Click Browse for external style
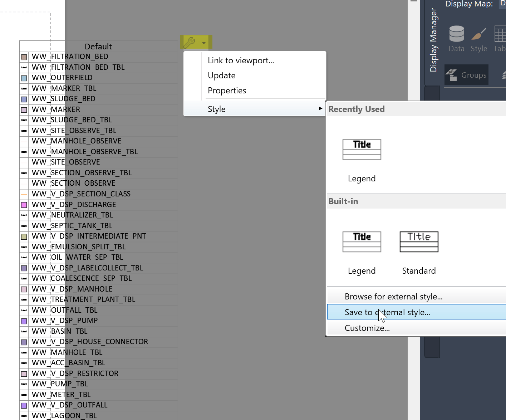This screenshot has width=506, height=420. click(x=393, y=296)
